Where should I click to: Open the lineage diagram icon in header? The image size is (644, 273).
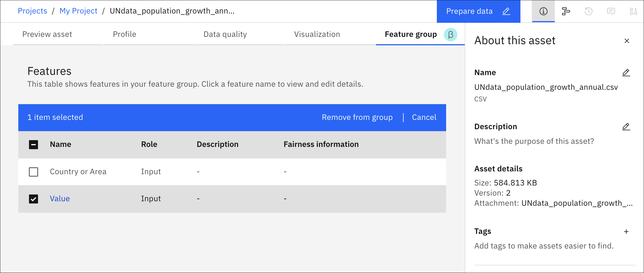(566, 11)
